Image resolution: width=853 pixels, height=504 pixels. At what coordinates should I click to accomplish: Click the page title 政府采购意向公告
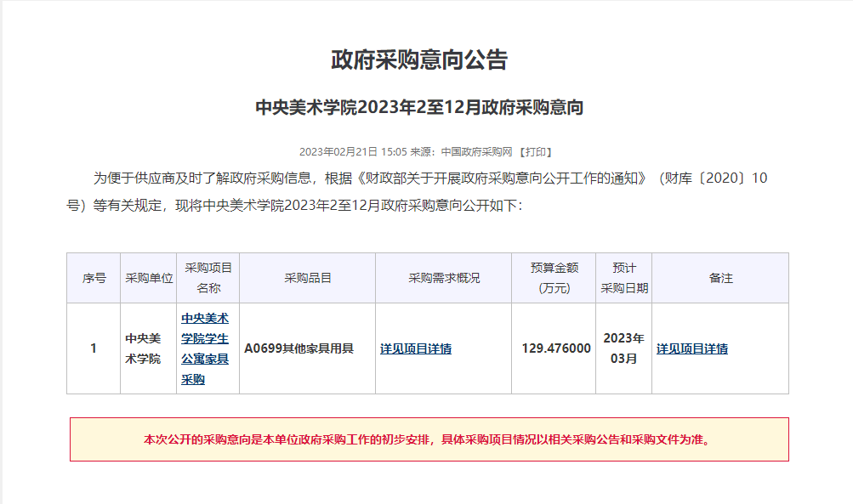pos(419,59)
